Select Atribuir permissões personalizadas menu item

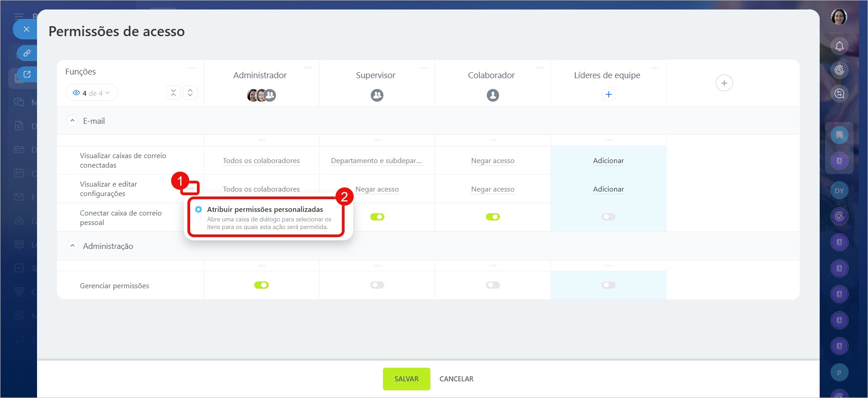point(265,210)
